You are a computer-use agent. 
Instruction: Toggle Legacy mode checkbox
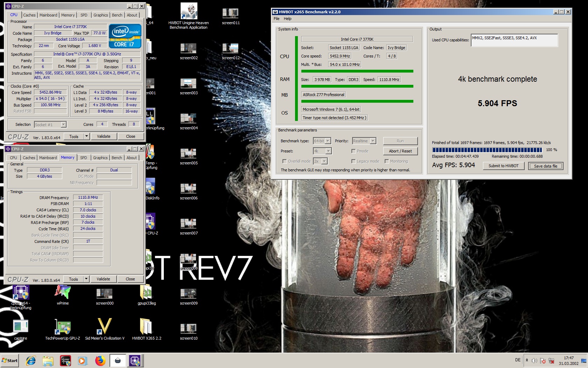pyautogui.click(x=353, y=161)
